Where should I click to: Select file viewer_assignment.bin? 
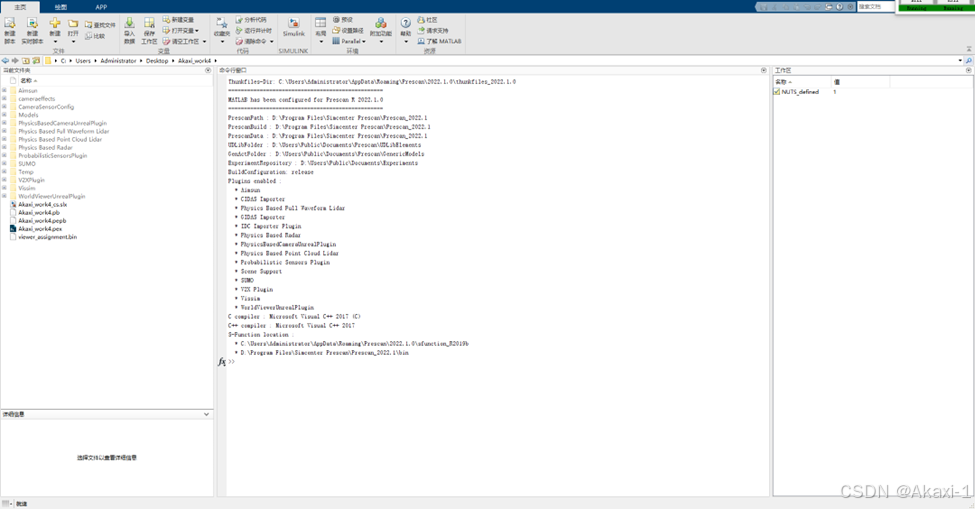click(47, 237)
